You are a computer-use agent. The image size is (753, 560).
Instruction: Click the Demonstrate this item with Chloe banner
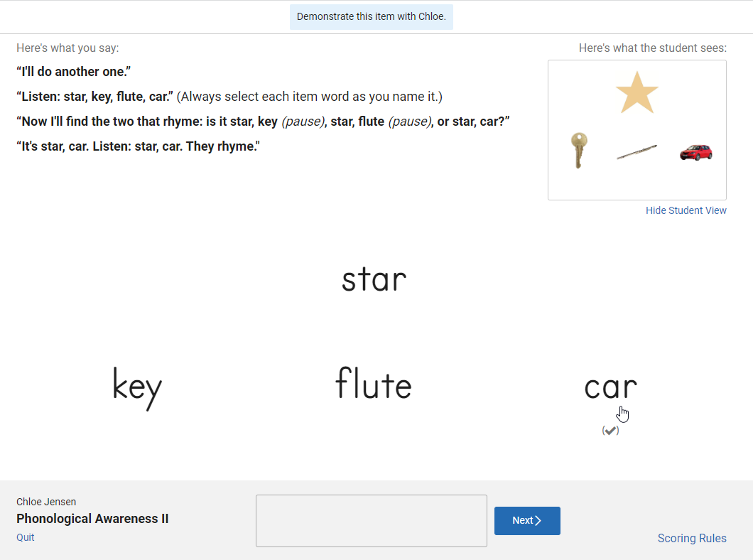(372, 17)
